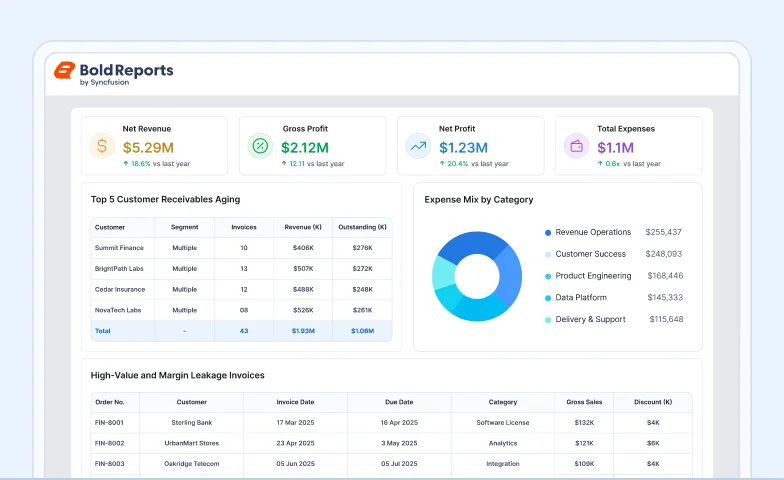Click the Total row label
Image resolution: width=784 pixels, height=480 pixels.
(102, 331)
